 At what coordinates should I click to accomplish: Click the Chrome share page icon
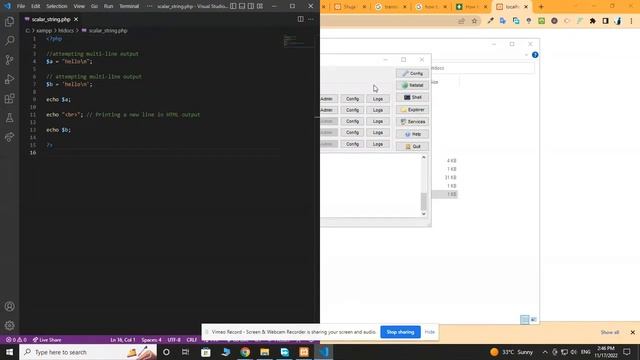point(462,21)
